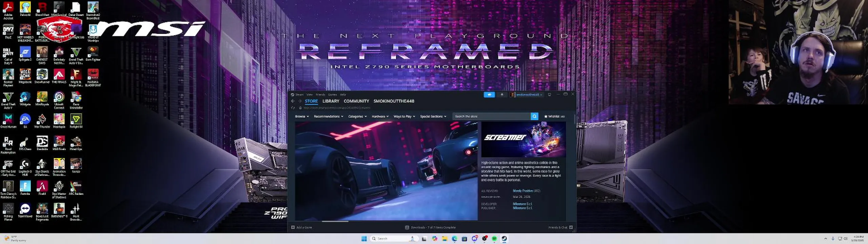This screenshot has height=244, width=868.
Task: Select THE FINALS desktop icon
Action: coord(59,76)
